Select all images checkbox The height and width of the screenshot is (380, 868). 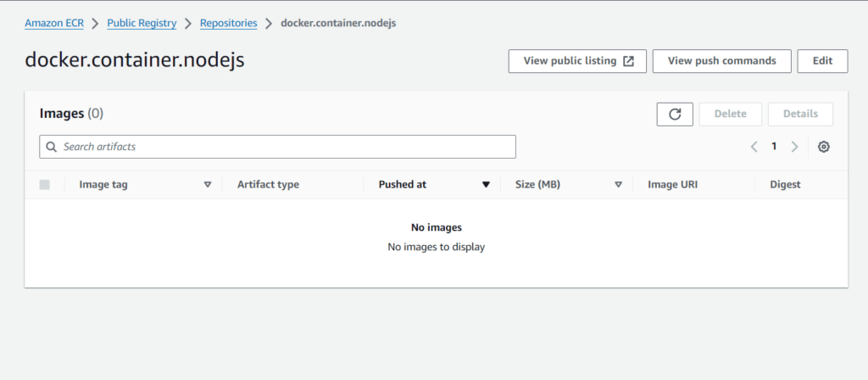[x=44, y=184]
